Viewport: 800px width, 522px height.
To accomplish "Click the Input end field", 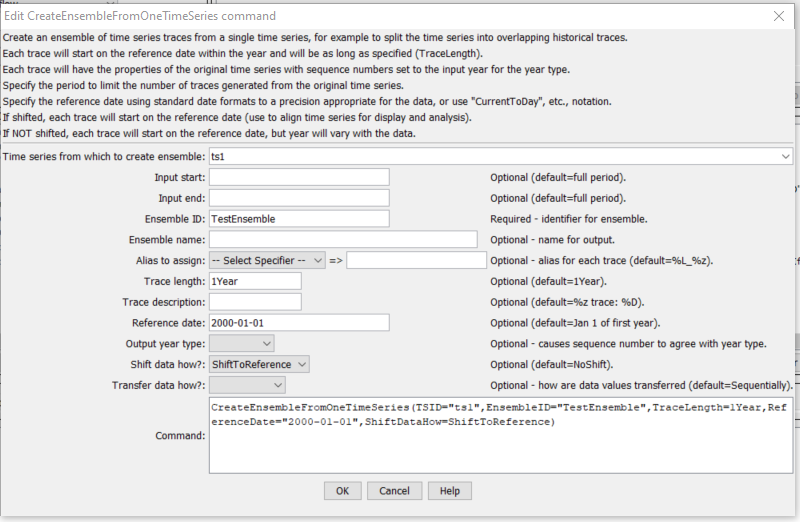I will click(x=299, y=198).
